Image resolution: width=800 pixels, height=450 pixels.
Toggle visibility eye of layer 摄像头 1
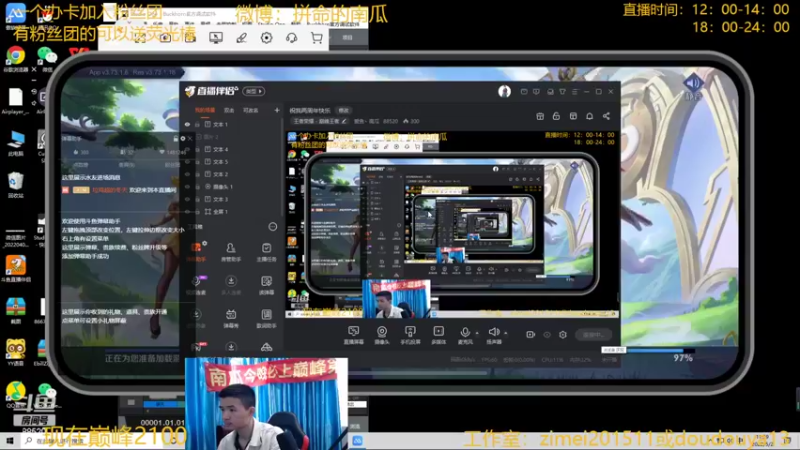pos(187,187)
